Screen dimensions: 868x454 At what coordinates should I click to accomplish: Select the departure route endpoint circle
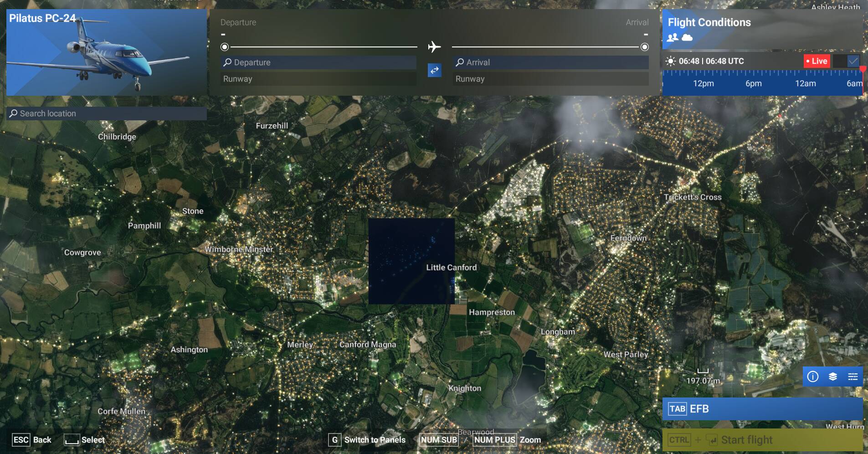coord(225,47)
